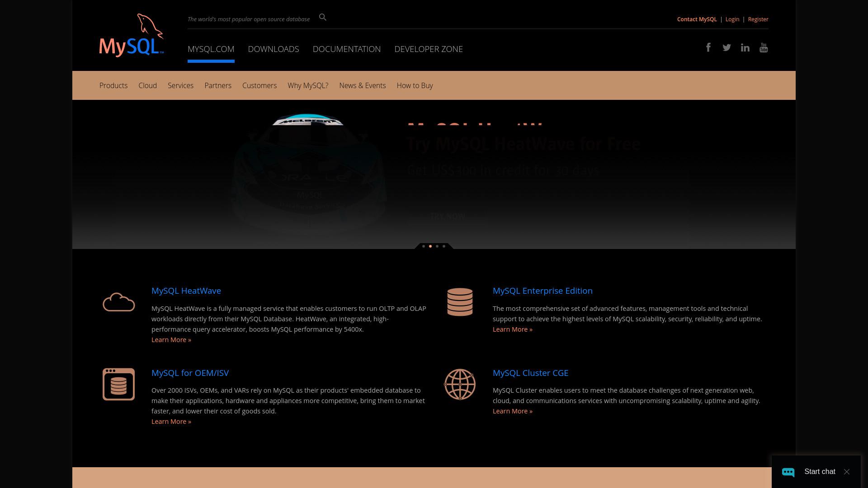The width and height of the screenshot is (868, 488).
Task: Open the Services menu item
Action: [180, 85]
